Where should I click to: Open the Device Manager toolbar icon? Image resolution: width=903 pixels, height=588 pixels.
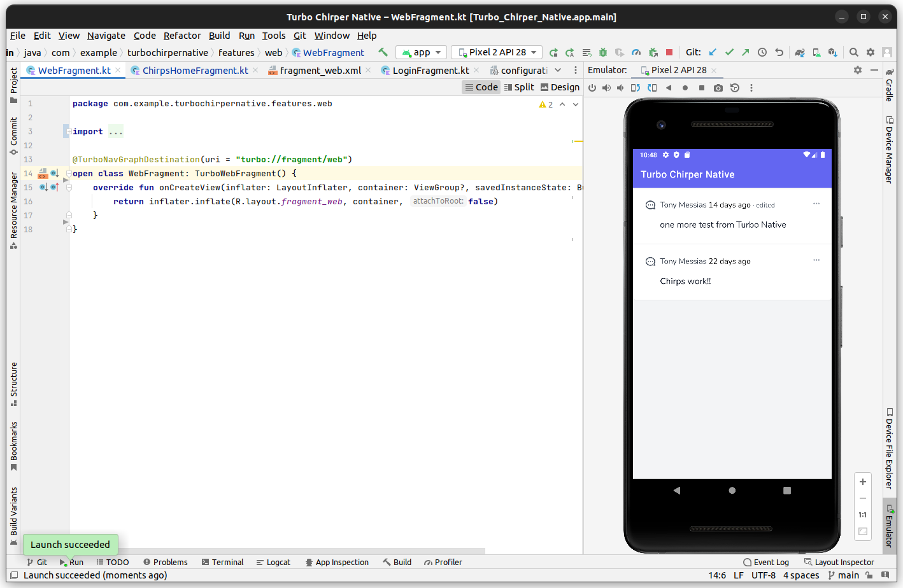coord(816,52)
